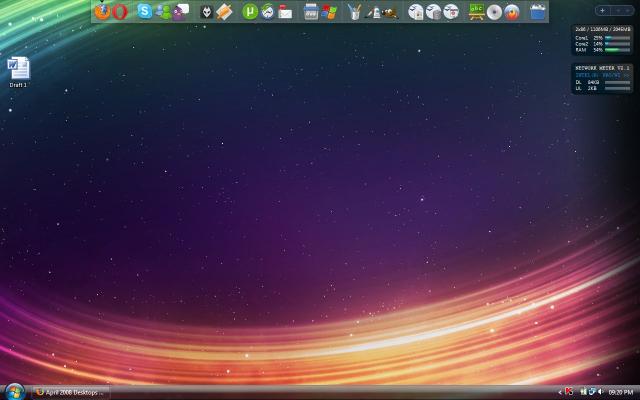Launch Firefox from the top dock
Viewport: 640px width, 400px height.
tap(102, 12)
